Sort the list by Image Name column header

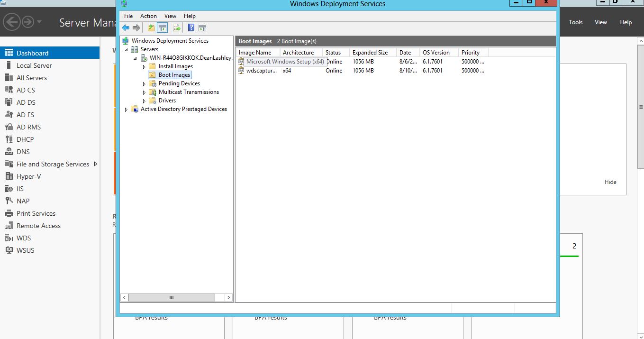(x=256, y=53)
